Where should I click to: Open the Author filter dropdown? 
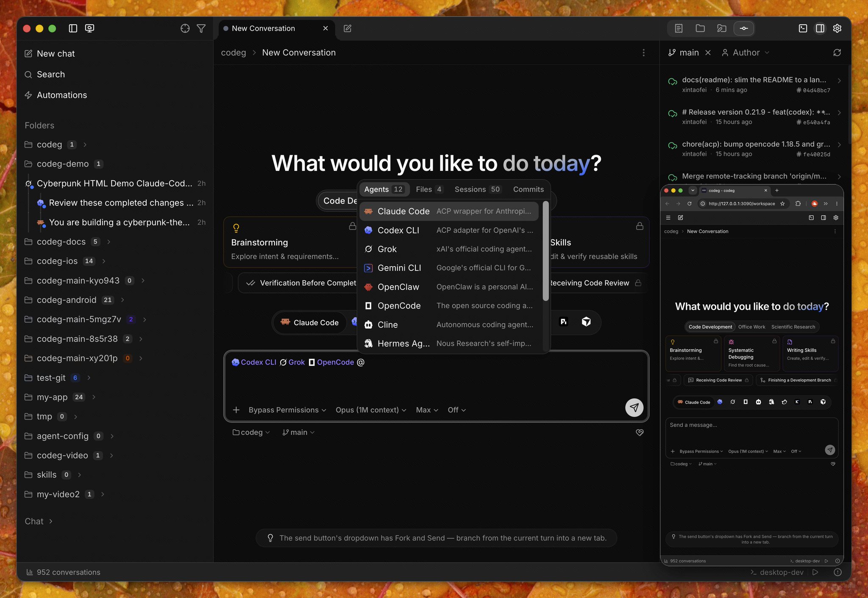[x=746, y=53]
